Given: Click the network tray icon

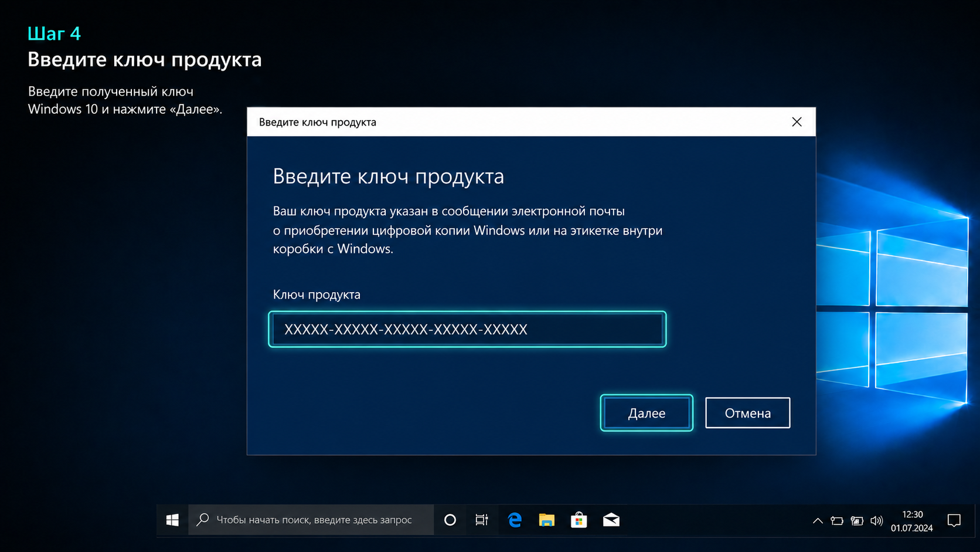Looking at the screenshot, I should 857,520.
